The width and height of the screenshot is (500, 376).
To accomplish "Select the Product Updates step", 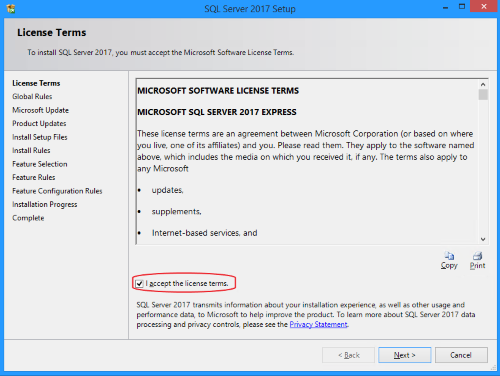I will click(39, 124).
